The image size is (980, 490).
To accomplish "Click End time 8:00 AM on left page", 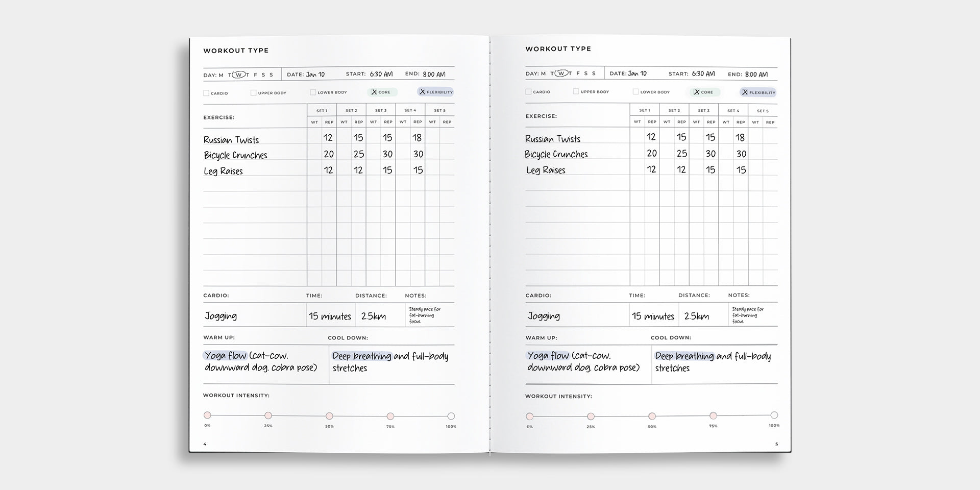I will coord(434,75).
